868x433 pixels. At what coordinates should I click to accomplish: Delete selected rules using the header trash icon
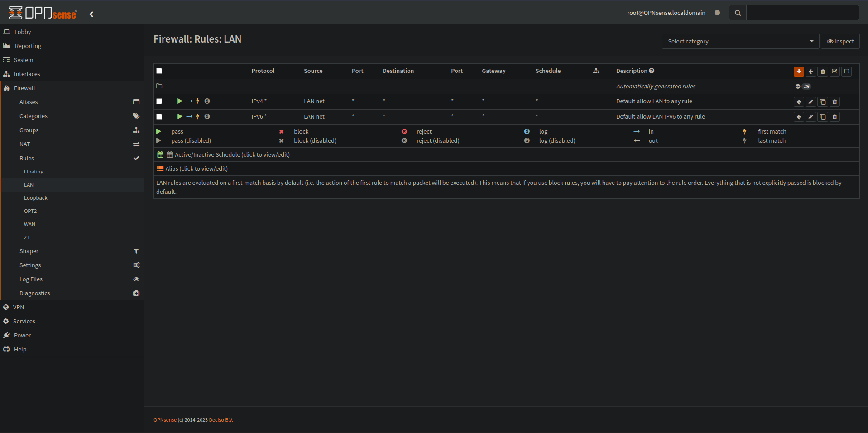click(x=823, y=71)
